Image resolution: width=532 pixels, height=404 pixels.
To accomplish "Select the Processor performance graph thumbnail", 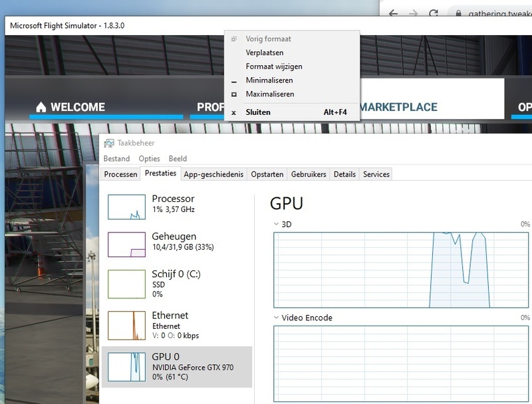I will click(x=126, y=207).
